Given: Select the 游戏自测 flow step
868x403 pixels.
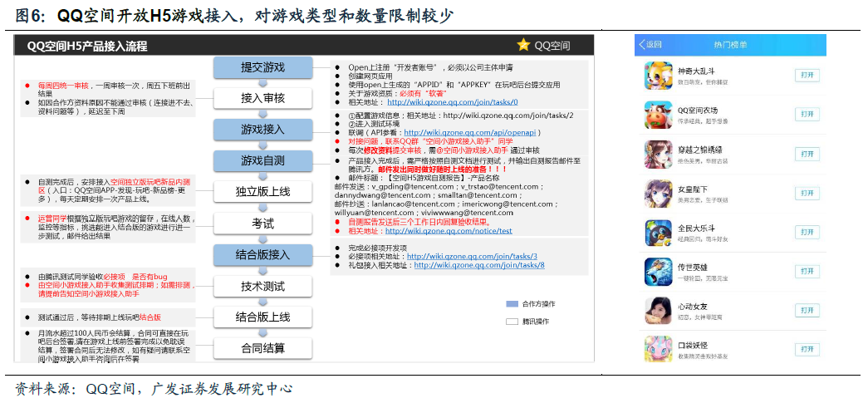Looking at the screenshot, I should coord(262,161).
